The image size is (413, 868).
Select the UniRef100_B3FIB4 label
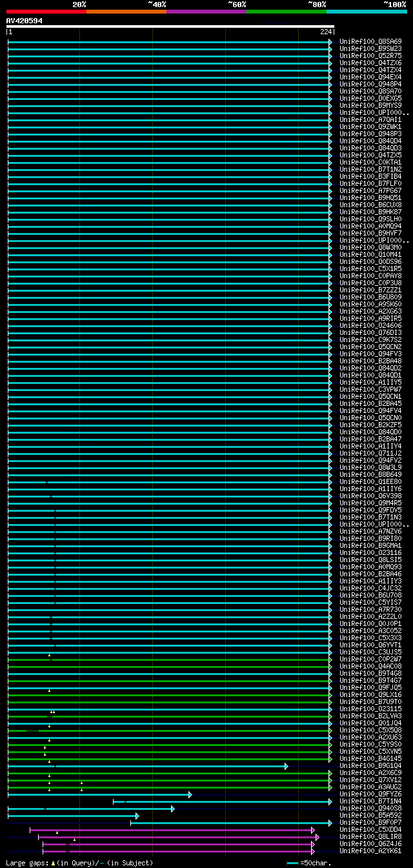370,176
